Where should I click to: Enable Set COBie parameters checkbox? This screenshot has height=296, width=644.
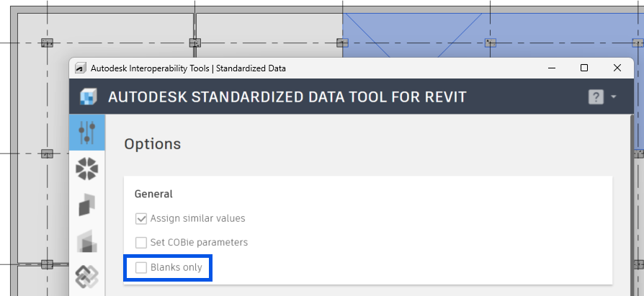pyautogui.click(x=141, y=243)
